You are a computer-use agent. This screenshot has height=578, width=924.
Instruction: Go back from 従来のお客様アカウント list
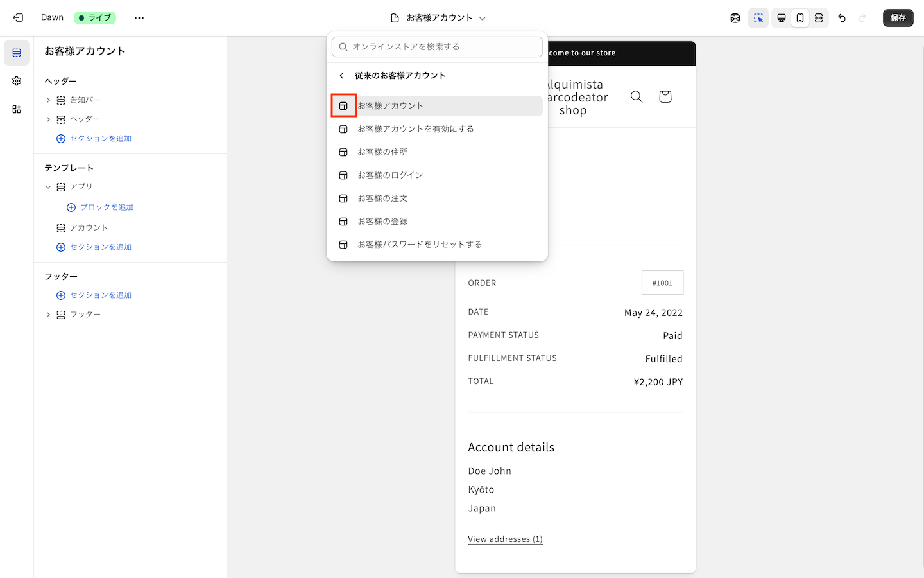tap(342, 76)
